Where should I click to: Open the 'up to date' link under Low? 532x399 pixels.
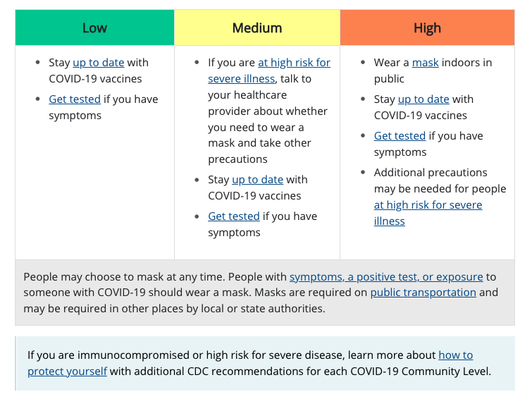tap(98, 63)
